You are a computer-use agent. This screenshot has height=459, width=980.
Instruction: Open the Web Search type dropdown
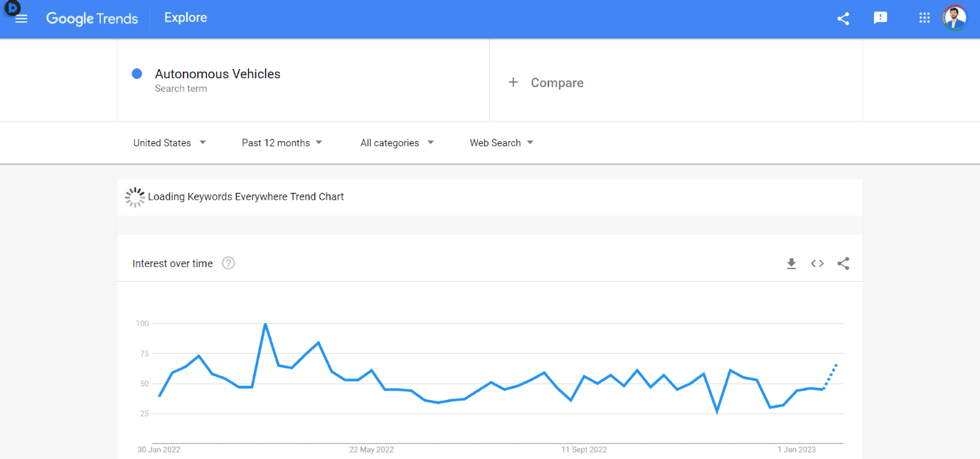[x=501, y=143]
